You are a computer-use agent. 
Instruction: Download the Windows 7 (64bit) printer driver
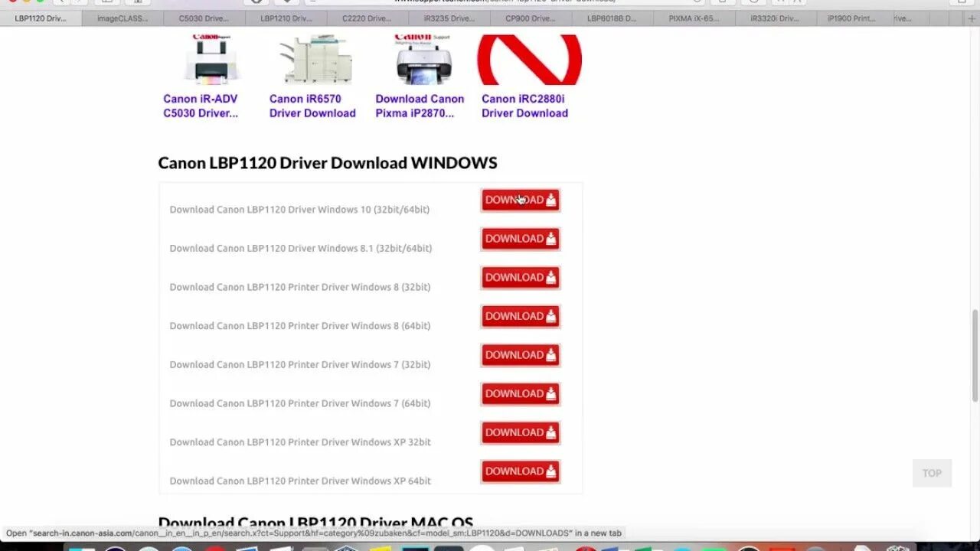(x=521, y=394)
